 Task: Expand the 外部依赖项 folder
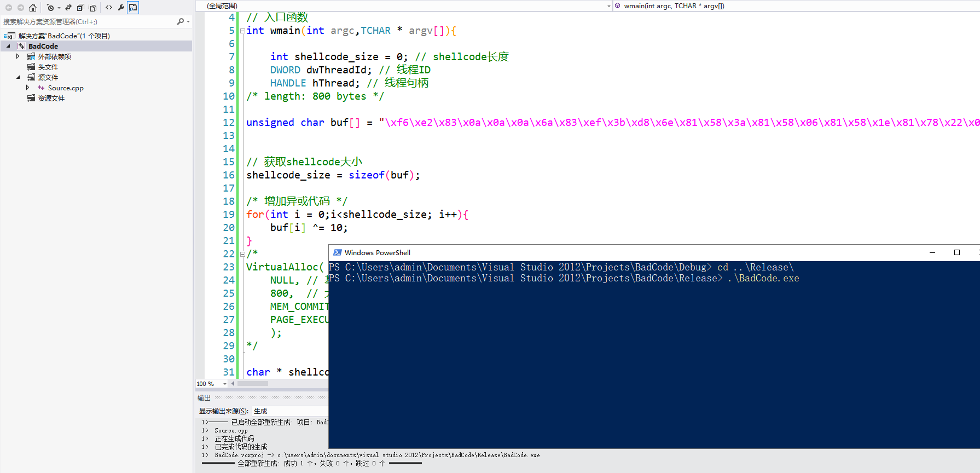point(18,56)
